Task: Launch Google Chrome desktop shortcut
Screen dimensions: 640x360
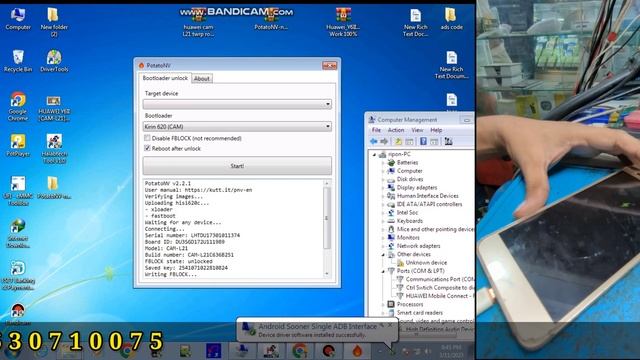Action: [18, 106]
